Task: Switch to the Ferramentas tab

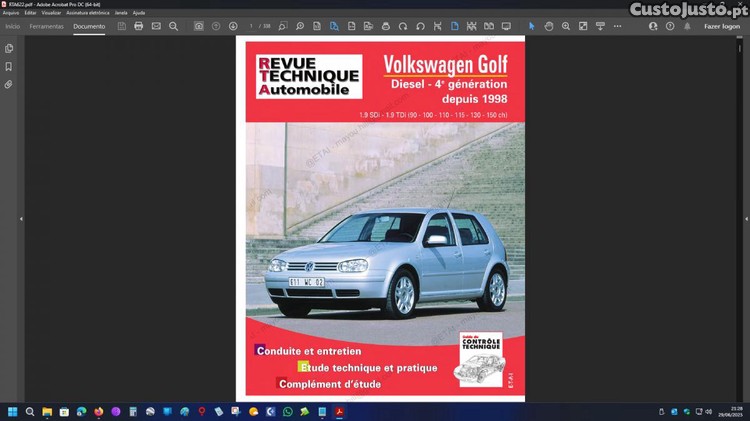Action: tap(46, 26)
